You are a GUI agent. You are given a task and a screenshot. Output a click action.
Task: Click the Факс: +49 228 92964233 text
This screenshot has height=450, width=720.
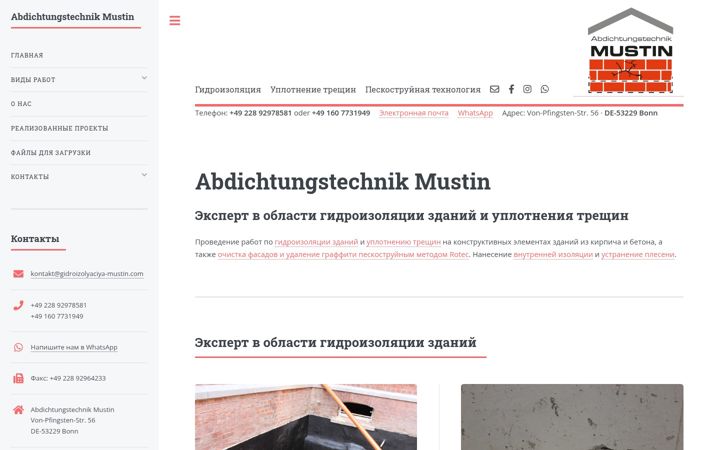68,378
